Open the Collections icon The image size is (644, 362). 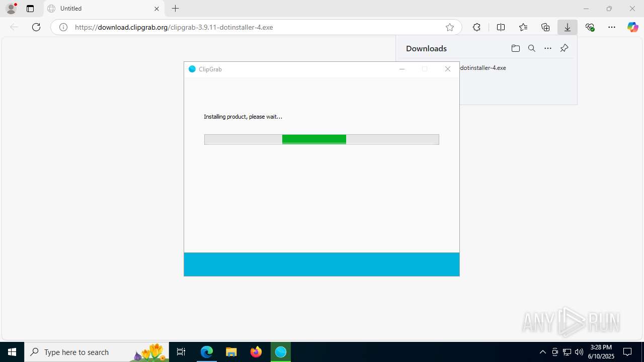(x=545, y=27)
